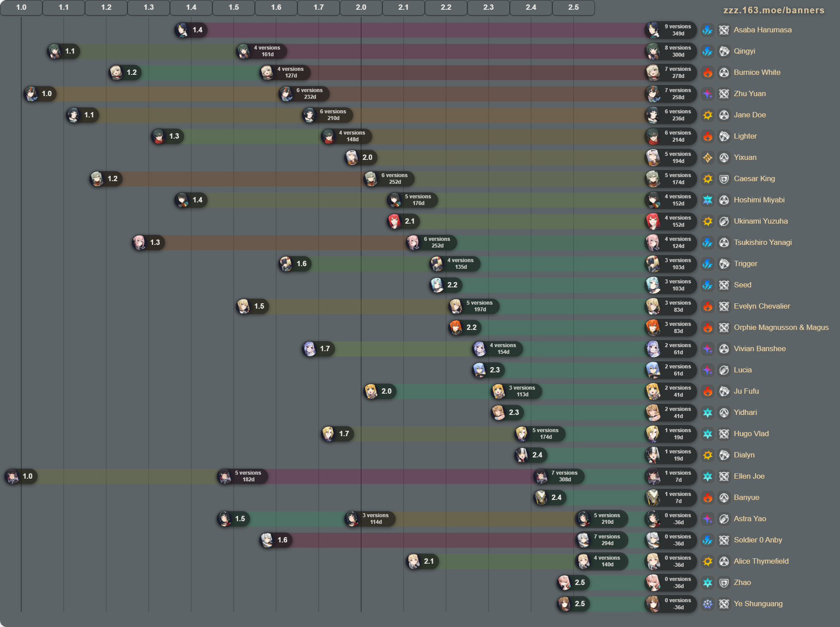The width and height of the screenshot is (840, 627).
Task: Select the Zhao name label
Action: click(742, 583)
